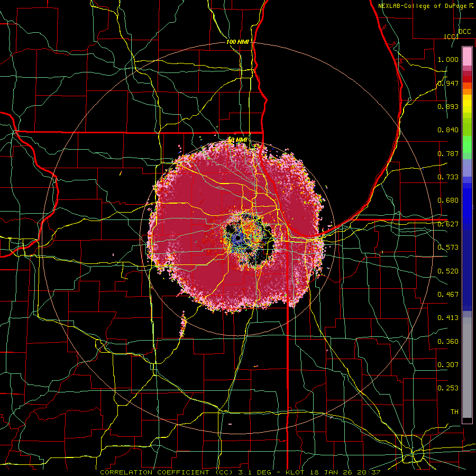Select the 0.360 legend value
The width and height of the screenshot is (476, 476).
coord(448,342)
